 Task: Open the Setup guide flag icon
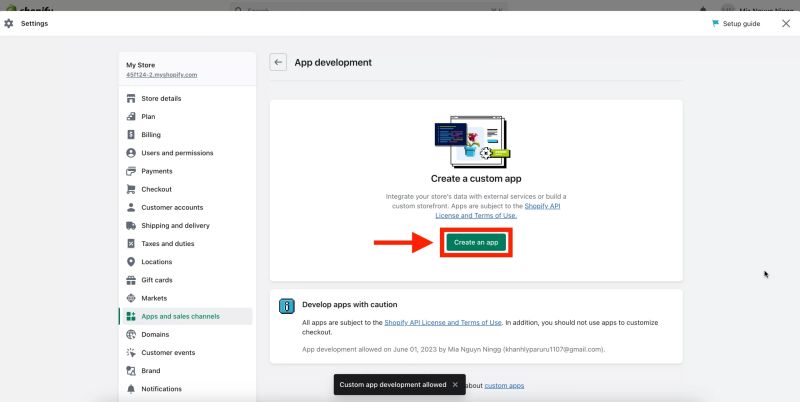pyautogui.click(x=715, y=23)
